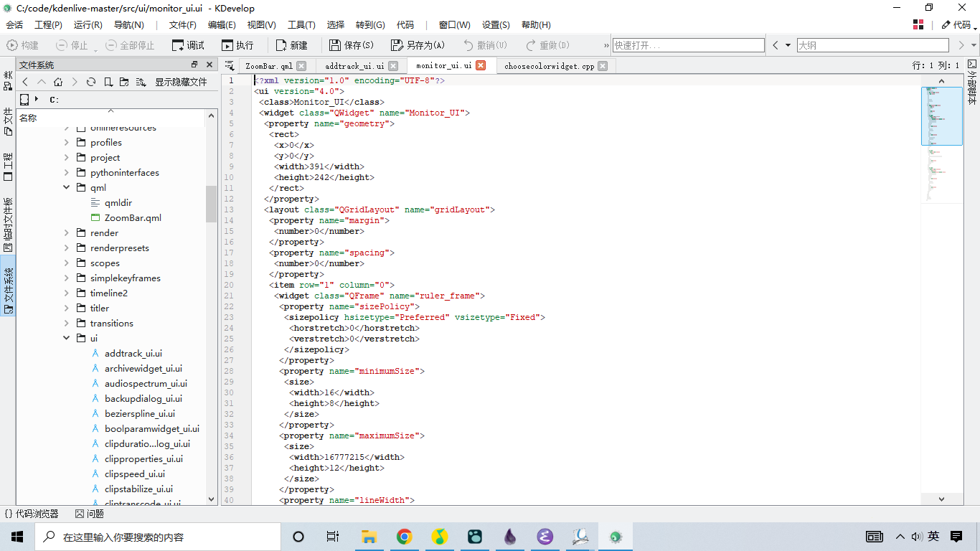Collapse the ui folder in tree
Image resolution: width=980 pixels, height=551 pixels.
pyautogui.click(x=67, y=338)
